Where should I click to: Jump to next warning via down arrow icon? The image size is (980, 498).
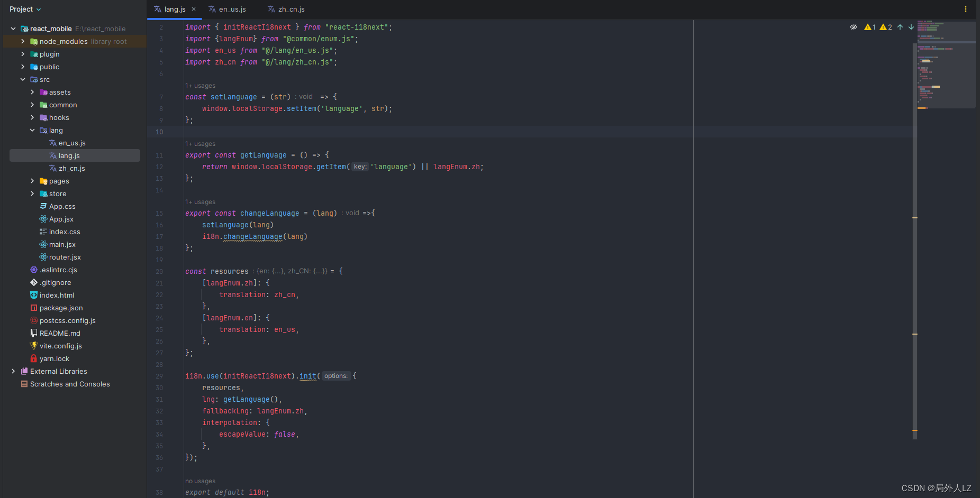[x=911, y=27]
